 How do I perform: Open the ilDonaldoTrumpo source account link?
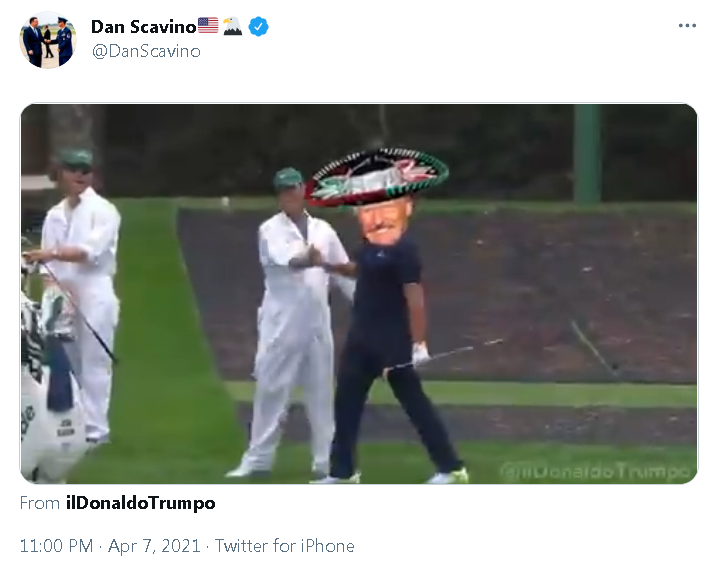coord(141,503)
